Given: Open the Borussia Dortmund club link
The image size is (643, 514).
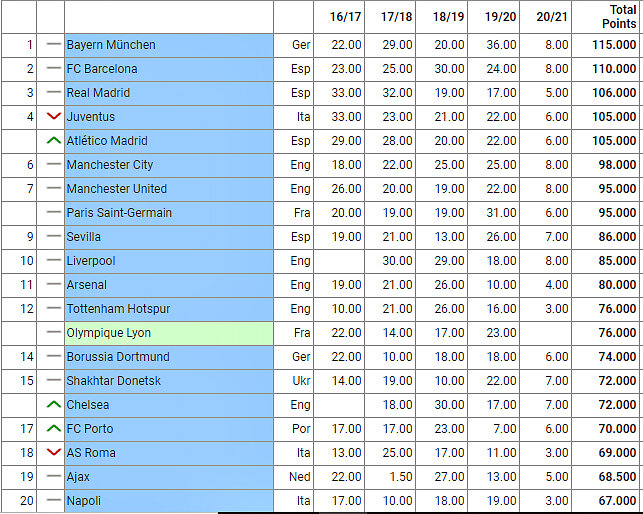Looking at the screenshot, I should [x=118, y=356].
